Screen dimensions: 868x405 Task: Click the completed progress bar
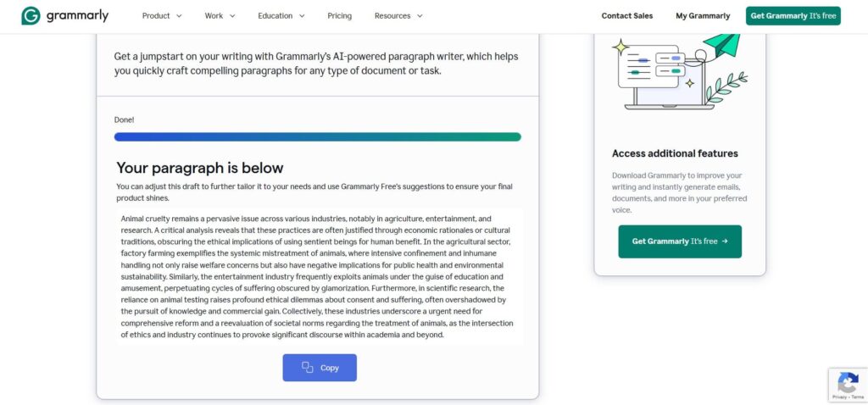pyautogui.click(x=317, y=136)
